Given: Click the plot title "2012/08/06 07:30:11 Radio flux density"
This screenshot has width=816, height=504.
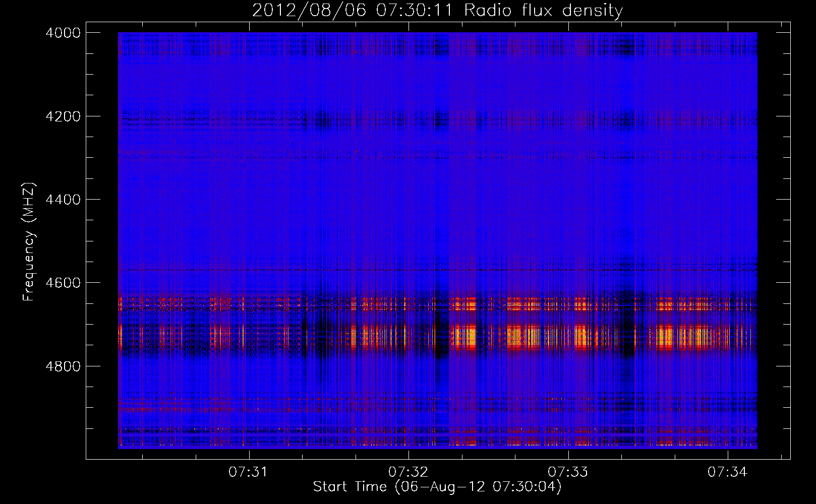Looking at the screenshot, I should pyautogui.click(x=437, y=11).
